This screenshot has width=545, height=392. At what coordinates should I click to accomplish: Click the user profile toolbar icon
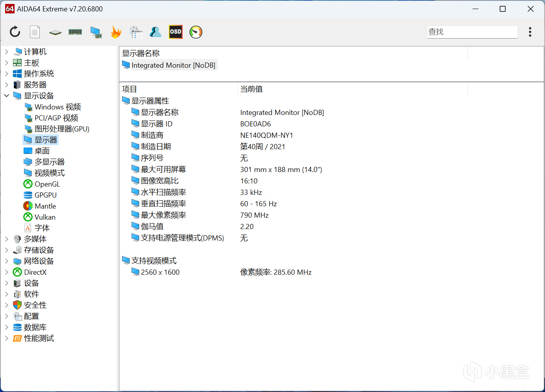tap(156, 32)
